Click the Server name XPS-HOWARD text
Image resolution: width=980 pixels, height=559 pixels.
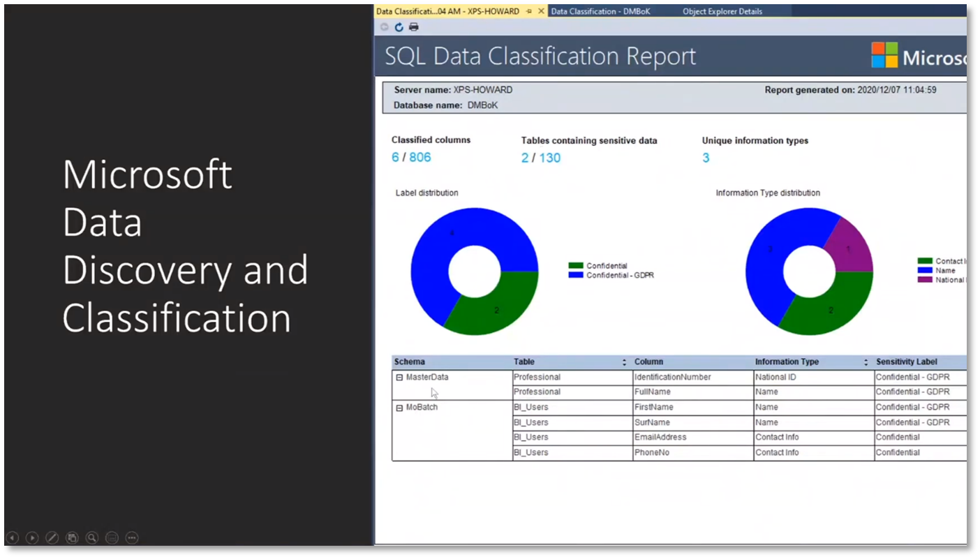pos(453,90)
